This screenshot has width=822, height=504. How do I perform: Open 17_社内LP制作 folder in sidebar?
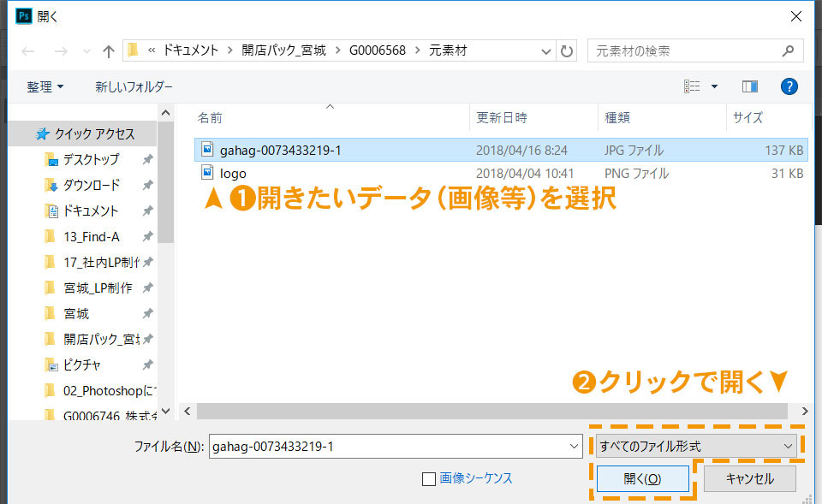point(101,263)
